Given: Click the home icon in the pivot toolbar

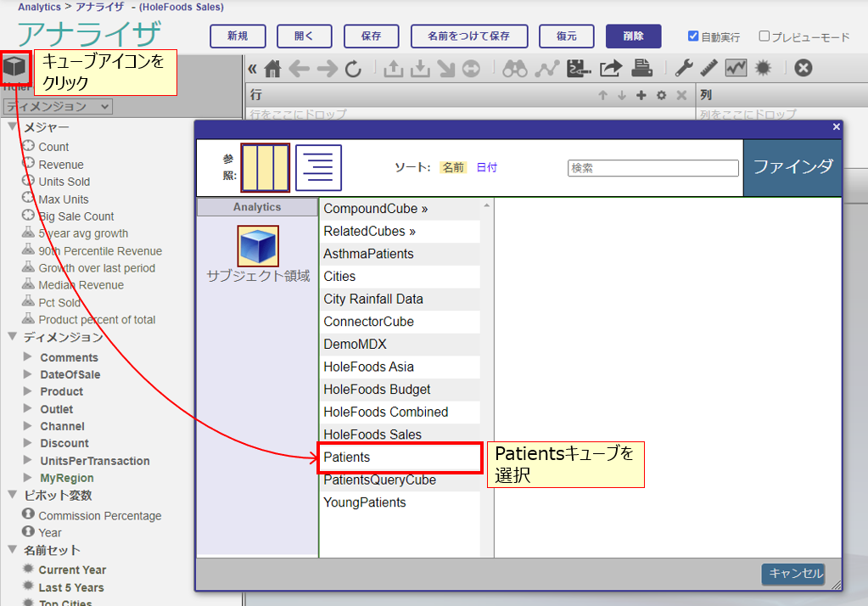Looking at the screenshot, I should (272, 69).
